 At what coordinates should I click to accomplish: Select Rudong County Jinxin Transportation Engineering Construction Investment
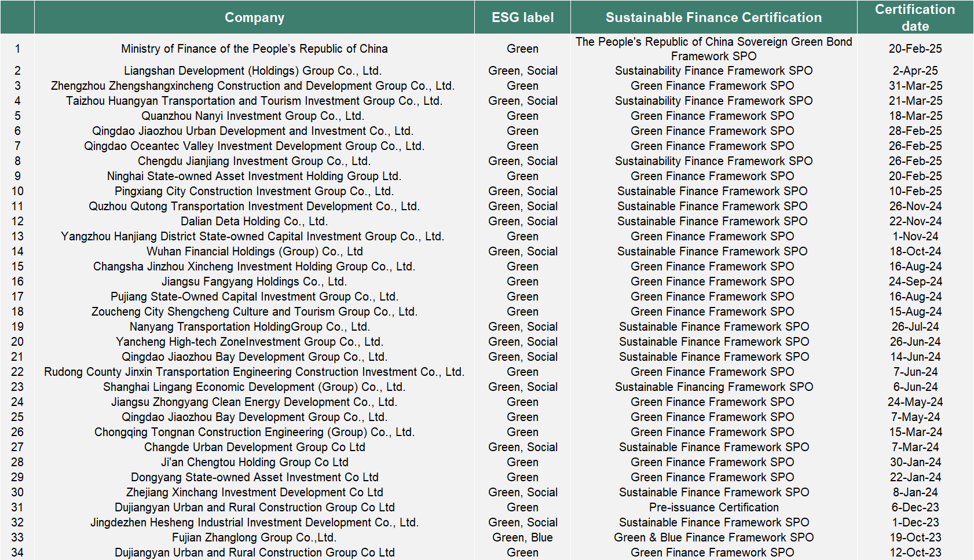pyautogui.click(x=254, y=372)
